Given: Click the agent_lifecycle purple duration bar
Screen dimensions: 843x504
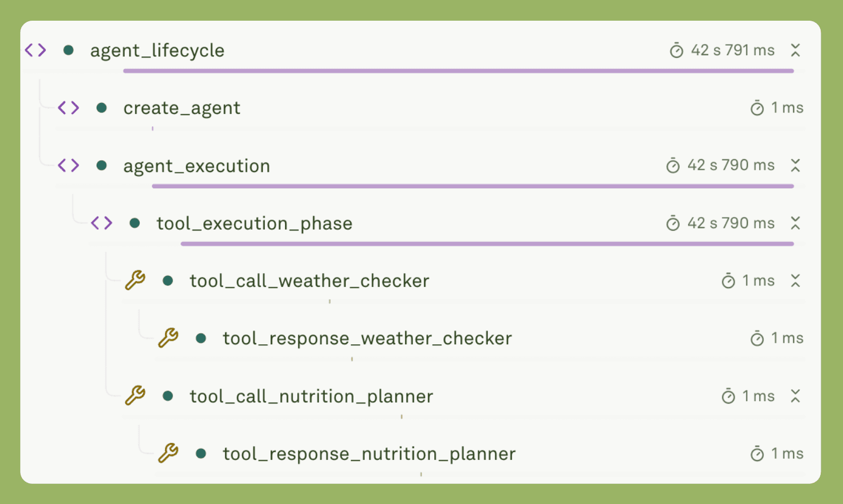Looking at the screenshot, I should click(x=458, y=71).
